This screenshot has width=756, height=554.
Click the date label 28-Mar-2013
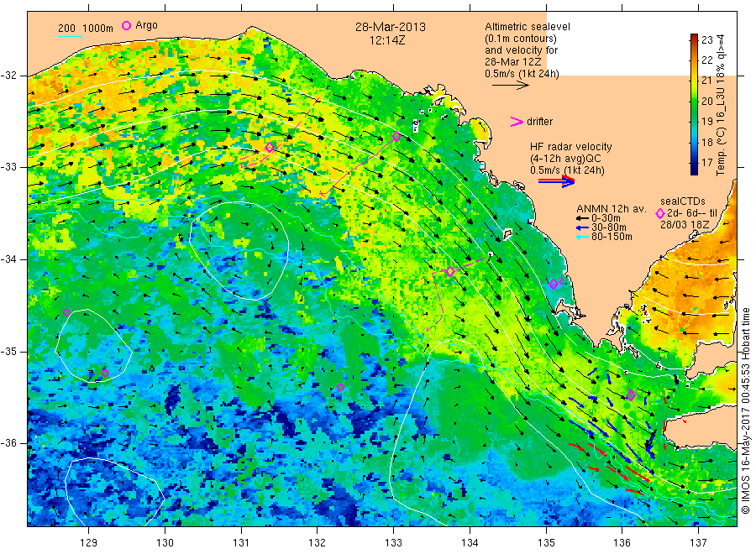[391, 27]
